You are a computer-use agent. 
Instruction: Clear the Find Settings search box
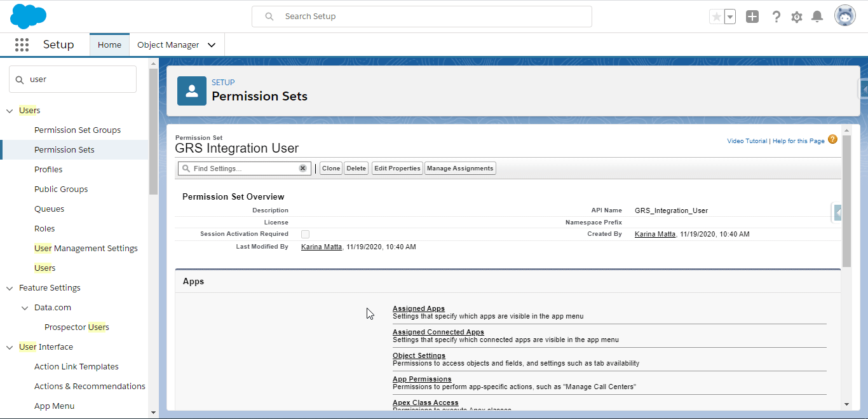click(x=303, y=168)
